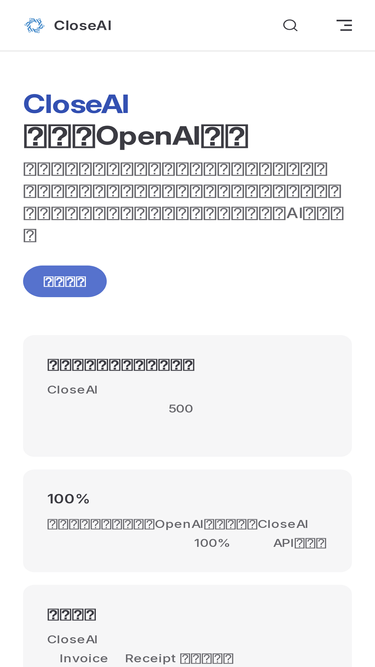This screenshot has height=667, width=375.
Task: Click the number 500 in first card
Action: 181,409
